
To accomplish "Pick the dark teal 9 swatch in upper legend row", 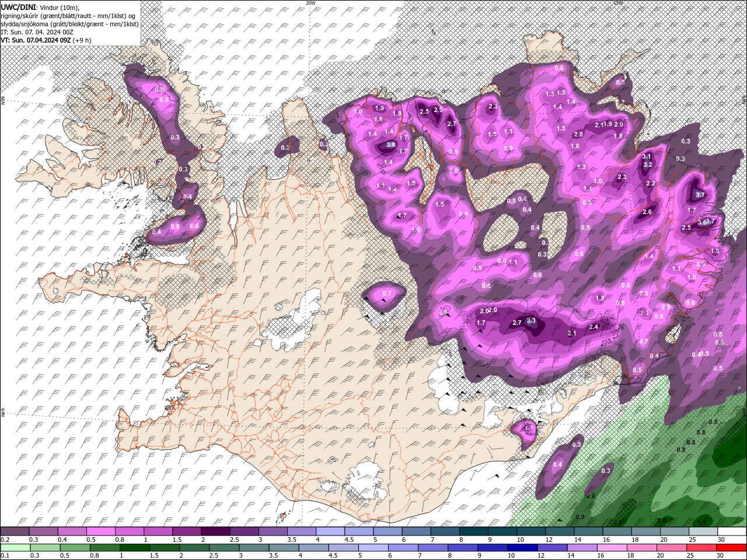I will click(502, 531).
